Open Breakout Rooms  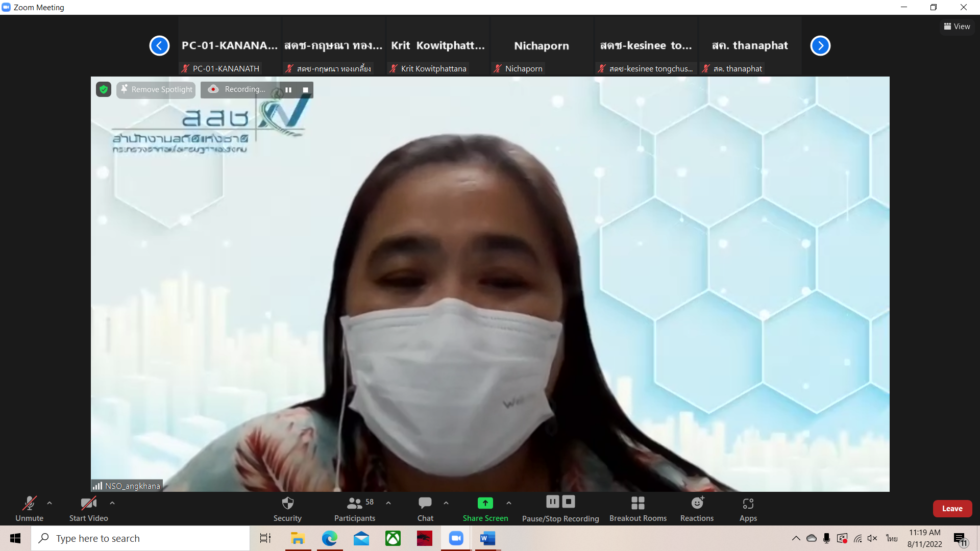pyautogui.click(x=638, y=509)
